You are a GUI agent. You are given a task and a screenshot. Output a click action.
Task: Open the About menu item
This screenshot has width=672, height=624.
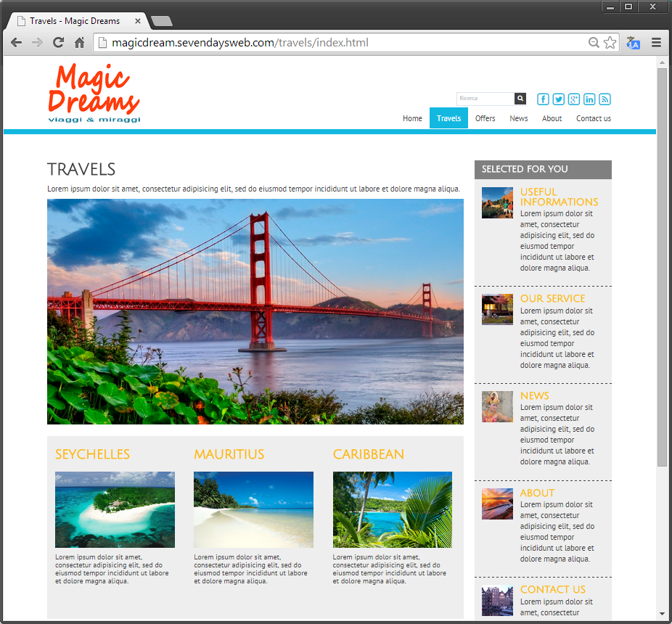tap(552, 118)
